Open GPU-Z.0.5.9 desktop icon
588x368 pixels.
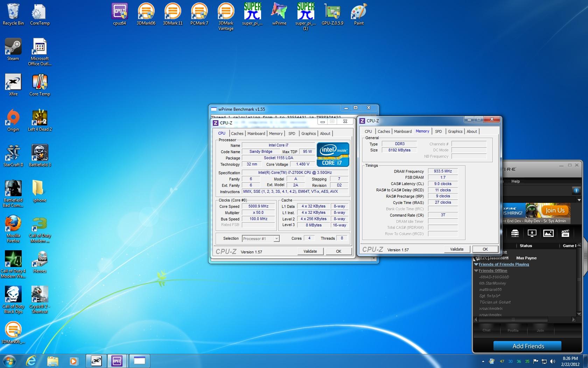pos(332,14)
